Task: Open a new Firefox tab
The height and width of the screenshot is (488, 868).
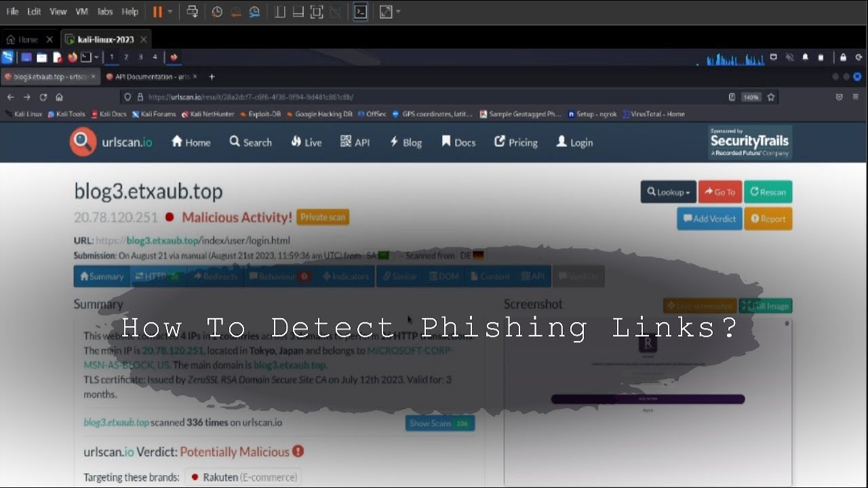Action: [x=212, y=77]
